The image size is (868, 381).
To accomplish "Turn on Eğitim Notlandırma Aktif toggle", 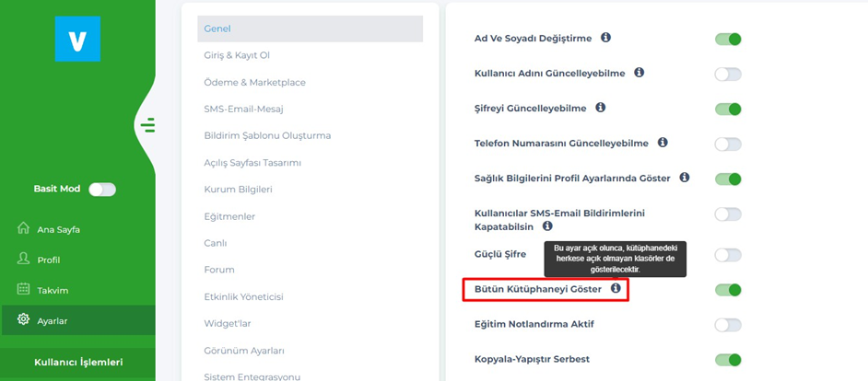I will [728, 325].
